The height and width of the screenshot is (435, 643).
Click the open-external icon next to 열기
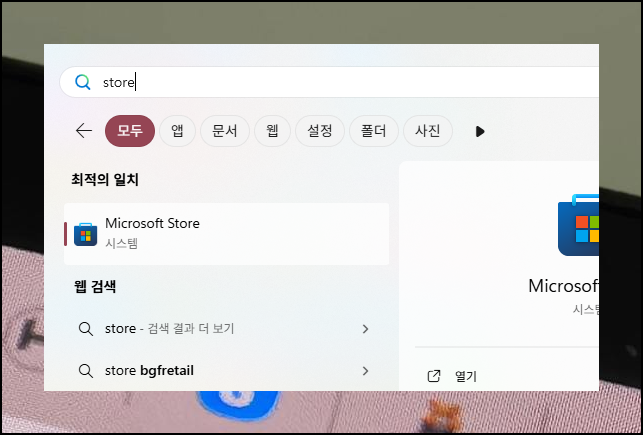[434, 376]
